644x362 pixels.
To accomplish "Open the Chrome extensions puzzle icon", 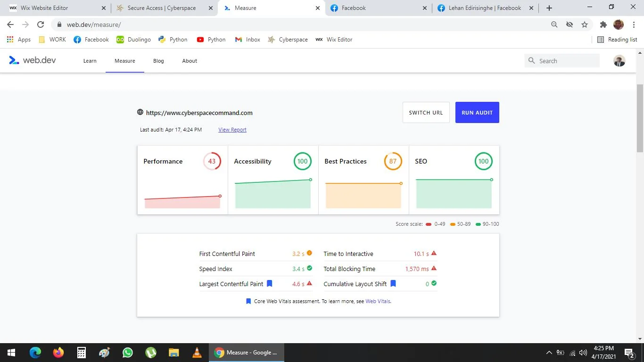I will click(603, 25).
